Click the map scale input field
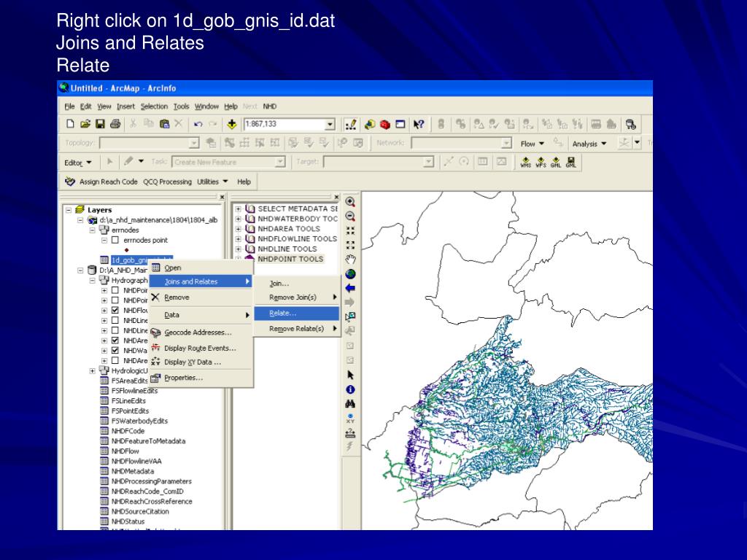The height and width of the screenshot is (560, 747). [x=285, y=124]
